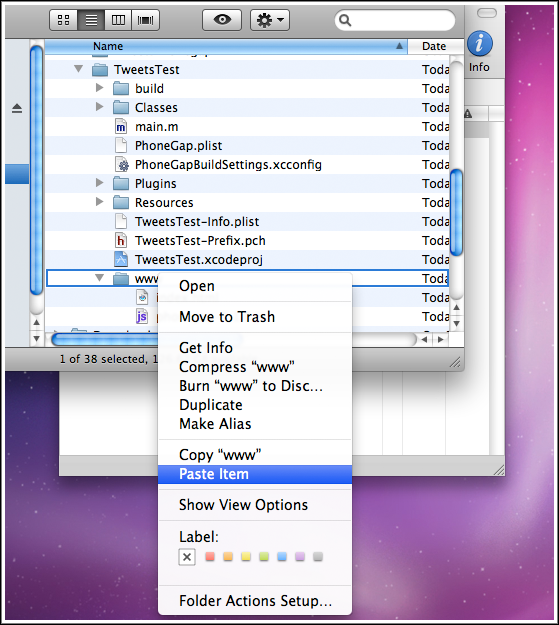
Task: Expand the Classes folder
Action: pos(100,107)
